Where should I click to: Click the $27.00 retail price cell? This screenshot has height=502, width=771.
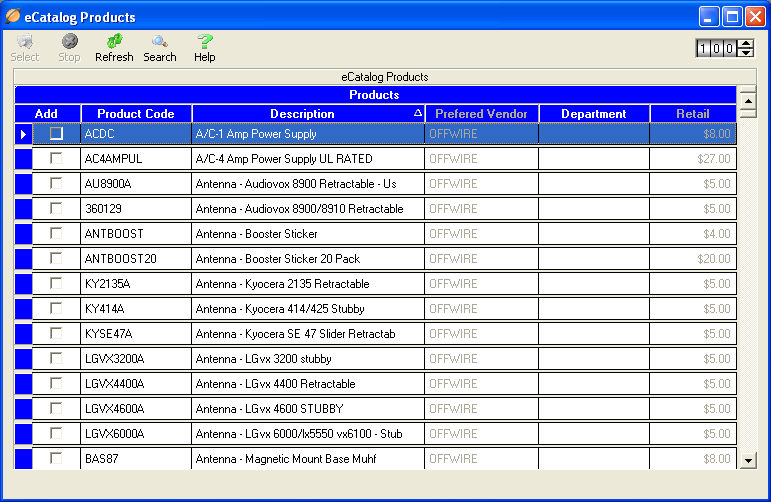[x=693, y=159]
